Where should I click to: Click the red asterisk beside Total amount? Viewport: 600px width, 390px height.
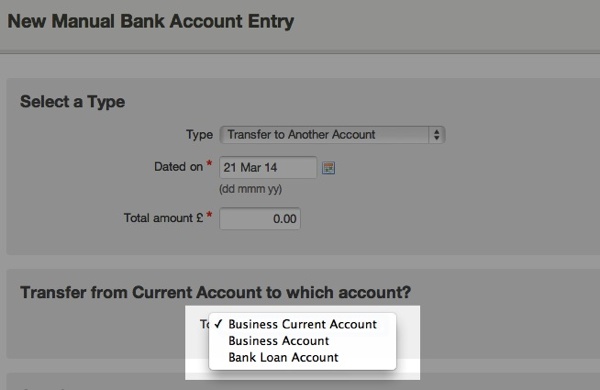(x=209, y=215)
